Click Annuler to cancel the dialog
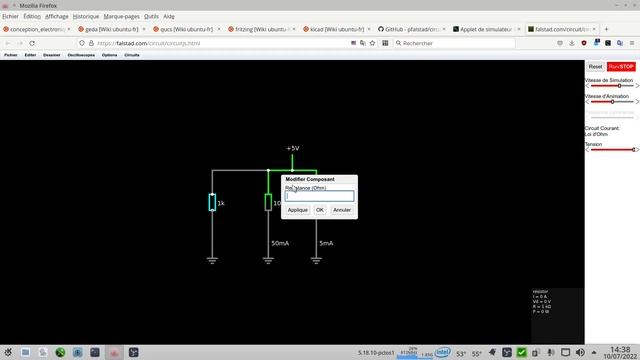The height and width of the screenshot is (360, 640). (x=342, y=210)
